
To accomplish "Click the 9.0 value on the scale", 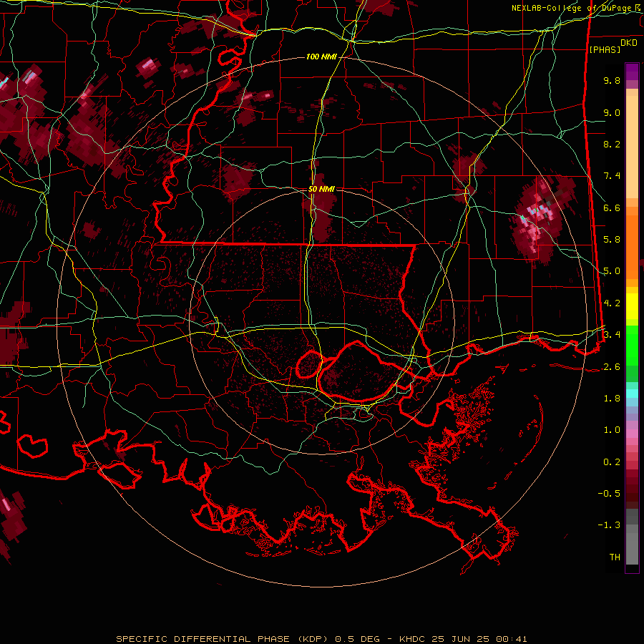I will pos(612,112).
